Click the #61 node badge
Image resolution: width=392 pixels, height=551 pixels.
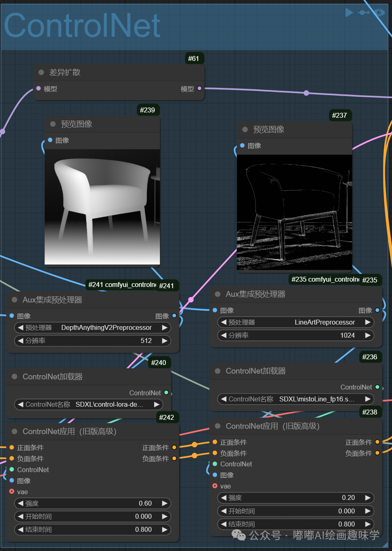click(194, 58)
